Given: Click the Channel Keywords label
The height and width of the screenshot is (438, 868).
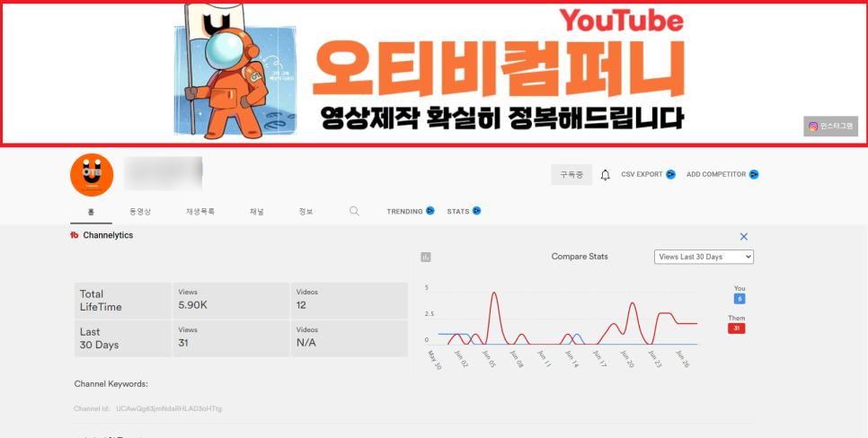Looking at the screenshot, I should (111, 384).
